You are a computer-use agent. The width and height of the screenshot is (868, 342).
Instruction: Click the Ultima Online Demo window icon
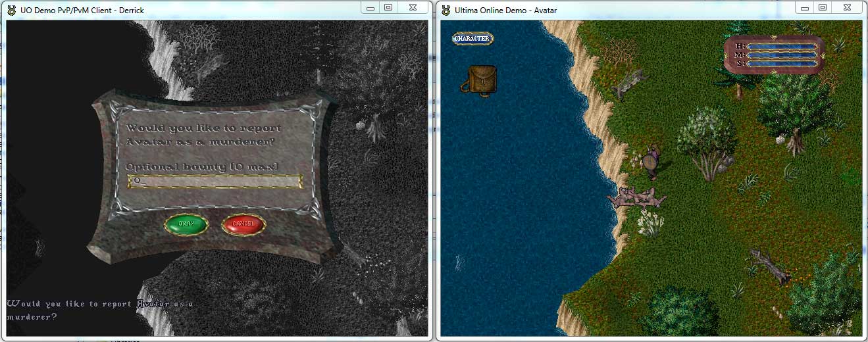446,11
